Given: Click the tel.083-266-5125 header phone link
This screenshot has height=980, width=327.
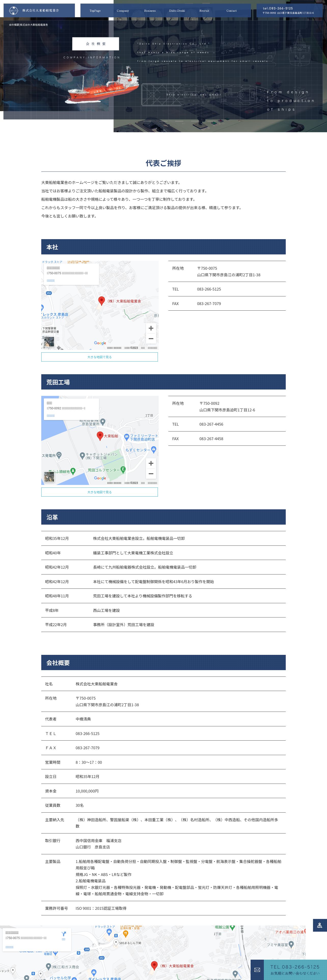Looking at the screenshot, I should click(x=278, y=8).
